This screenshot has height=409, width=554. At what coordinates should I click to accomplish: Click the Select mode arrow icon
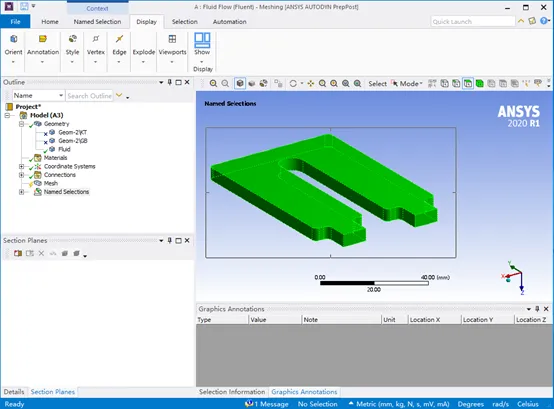tap(394, 83)
